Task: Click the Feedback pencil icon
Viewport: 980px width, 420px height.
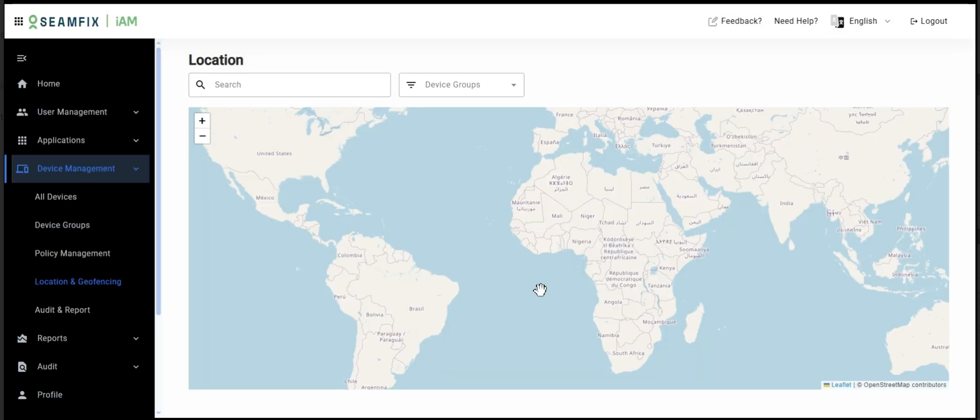Action: (x=712, y=21)
